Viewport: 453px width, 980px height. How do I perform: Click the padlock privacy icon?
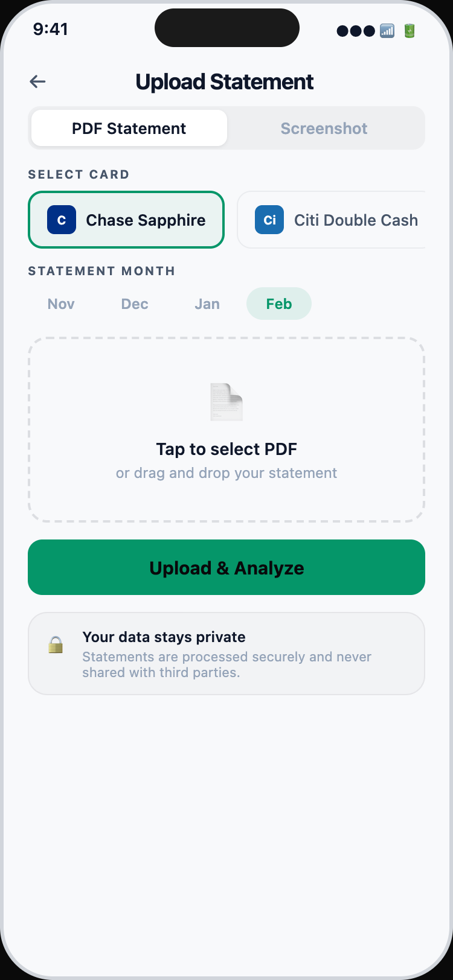coord(56,645)
